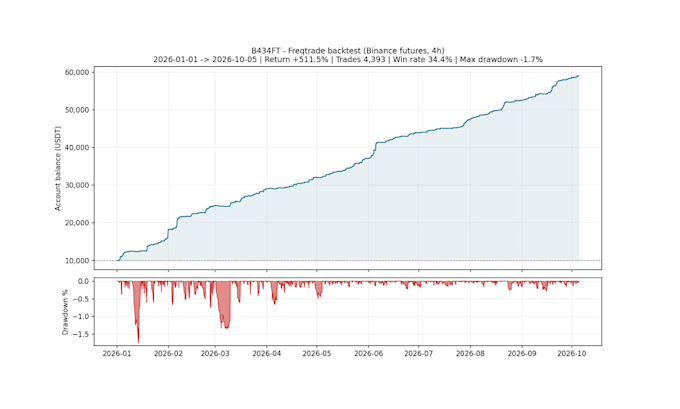The height and width of the screenshot is (409, 680).
Task: Click the -0.5 drawdown tick label
Action: point(81,299)
